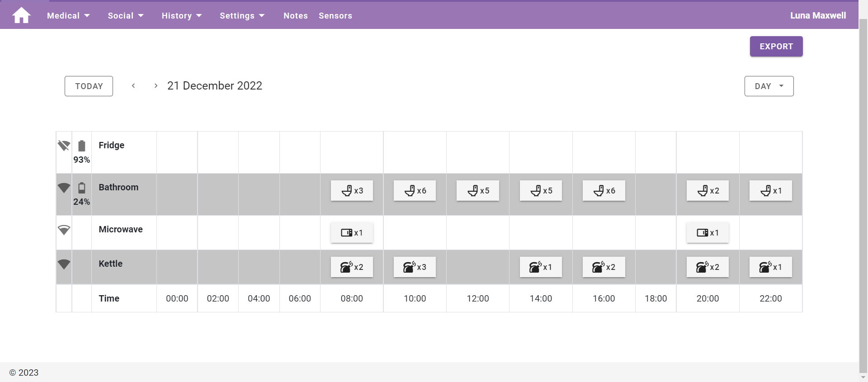
Task: Open Kettle x3 event at 10:00
Action: point(415,267)
